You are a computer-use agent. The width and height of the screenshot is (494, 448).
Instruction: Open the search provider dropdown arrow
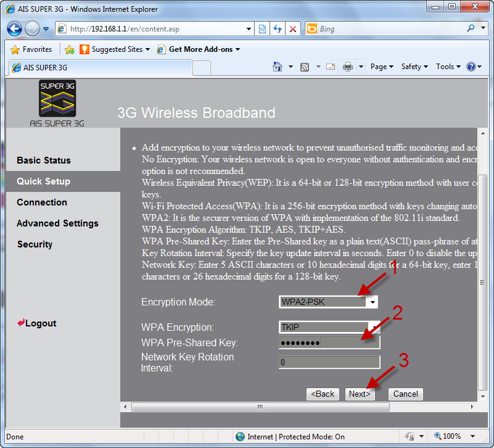pyautogui.click(x=484, y=28)
